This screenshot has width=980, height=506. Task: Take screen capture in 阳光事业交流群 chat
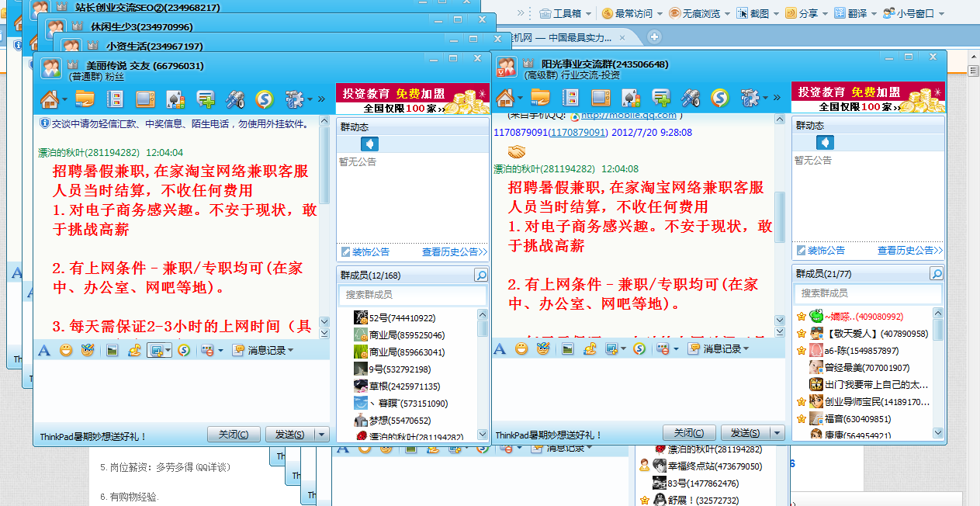pyautogui.click(x=611, y=349)
